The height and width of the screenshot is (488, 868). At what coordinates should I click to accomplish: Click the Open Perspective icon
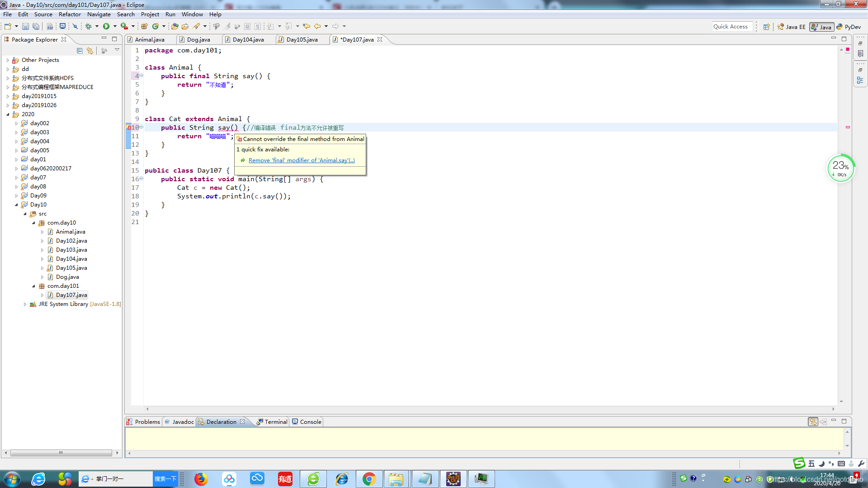(x=766, y=27)
